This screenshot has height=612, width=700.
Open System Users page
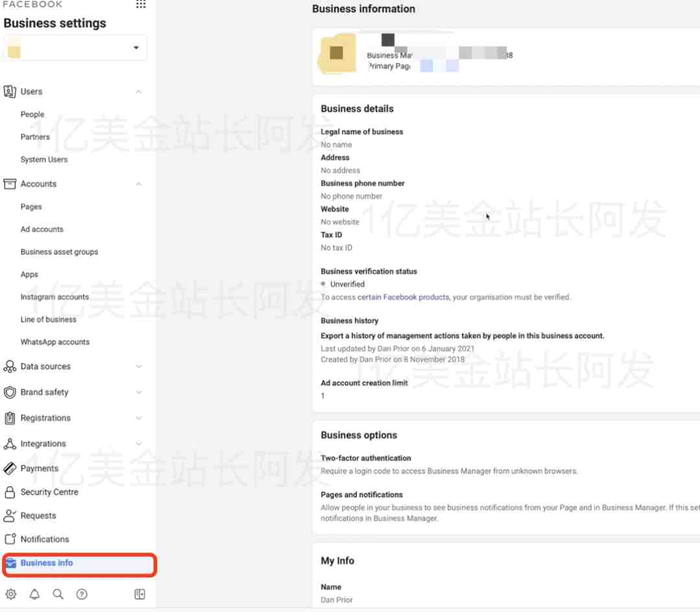[x=44, y=160]
